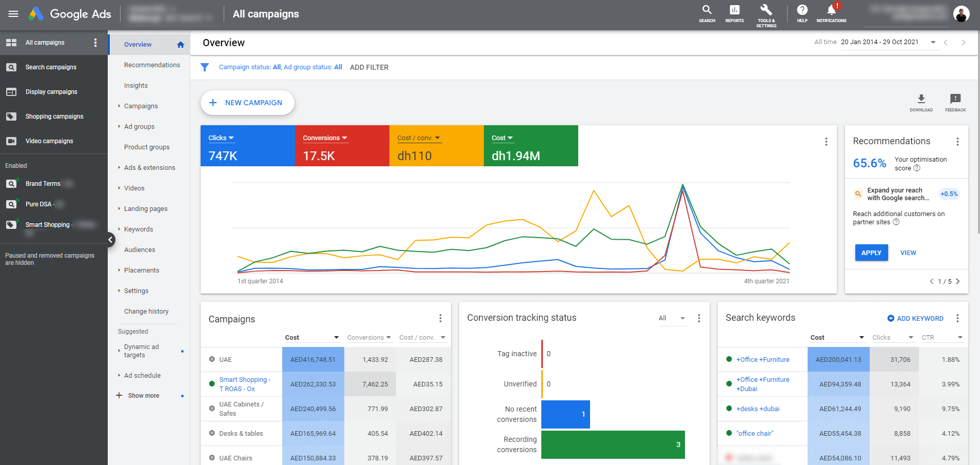Go to previous date range
Image resolution: width=980 pixels, height=465 pixels.
(946, 43)
